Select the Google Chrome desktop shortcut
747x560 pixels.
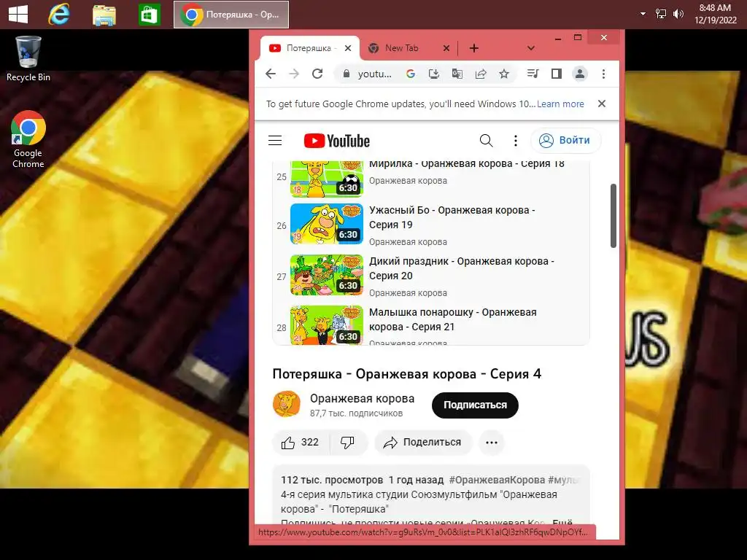point(28,139)
